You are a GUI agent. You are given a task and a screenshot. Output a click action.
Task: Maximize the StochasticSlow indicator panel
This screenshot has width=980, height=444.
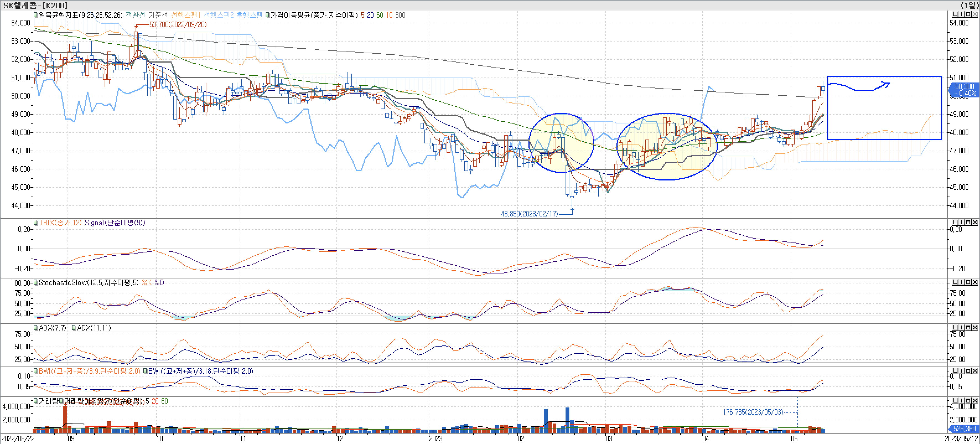(x=968, y=282)
